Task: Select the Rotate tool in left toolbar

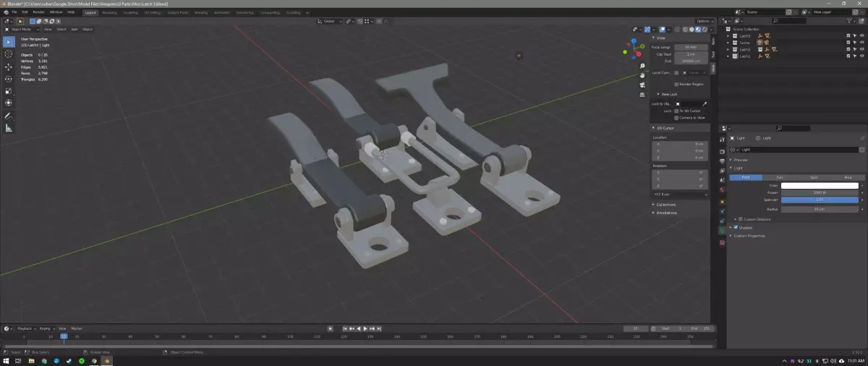Action: pos(9,79)
